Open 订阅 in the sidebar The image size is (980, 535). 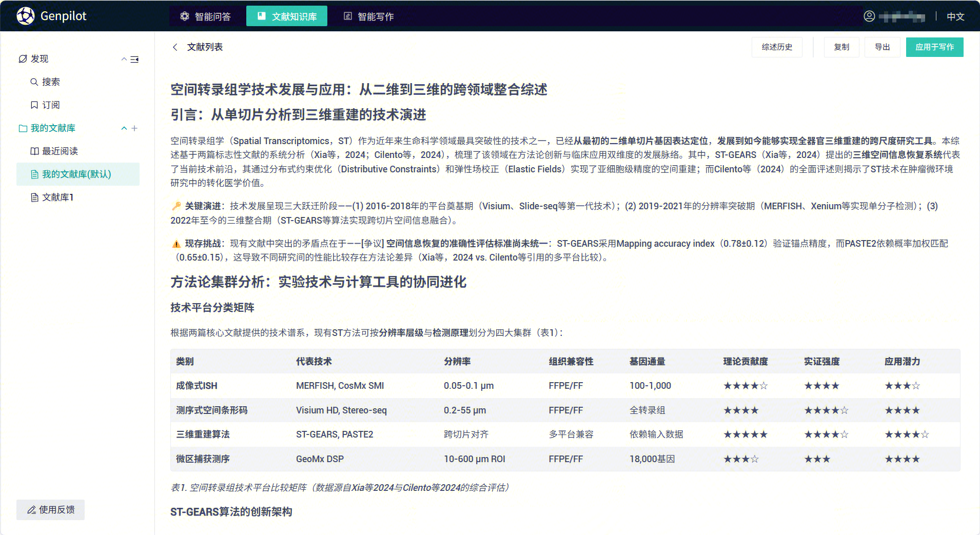click(x=51, y=105)
